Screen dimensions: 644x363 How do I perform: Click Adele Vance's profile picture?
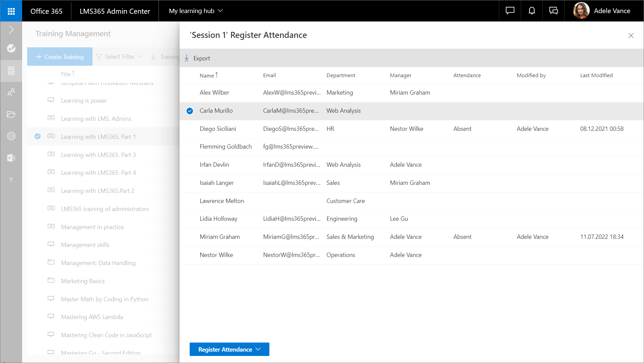coord(581,11)
